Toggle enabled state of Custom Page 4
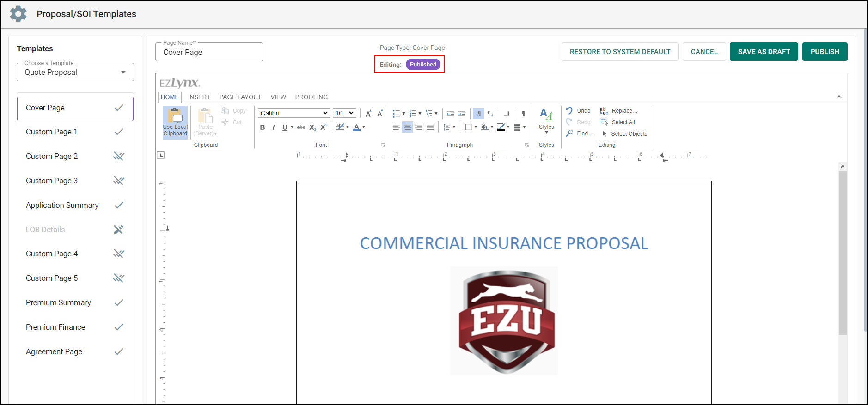 pos(119,254)
